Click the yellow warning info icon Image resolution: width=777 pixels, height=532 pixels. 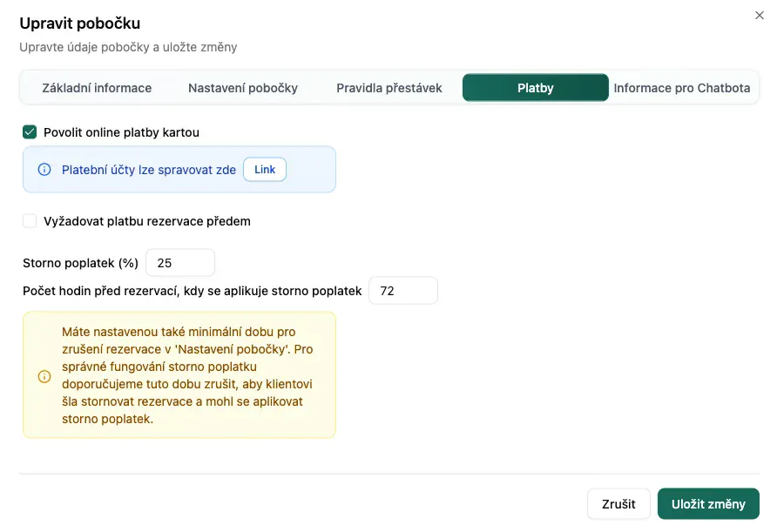(x=44, y=377)
